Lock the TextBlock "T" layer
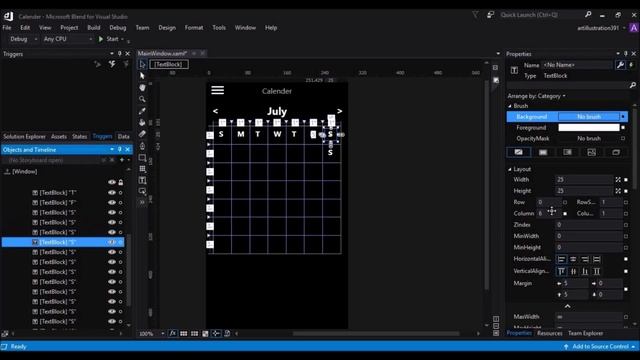The height and width of the screenshot is (360, 640). click(120, 193)
